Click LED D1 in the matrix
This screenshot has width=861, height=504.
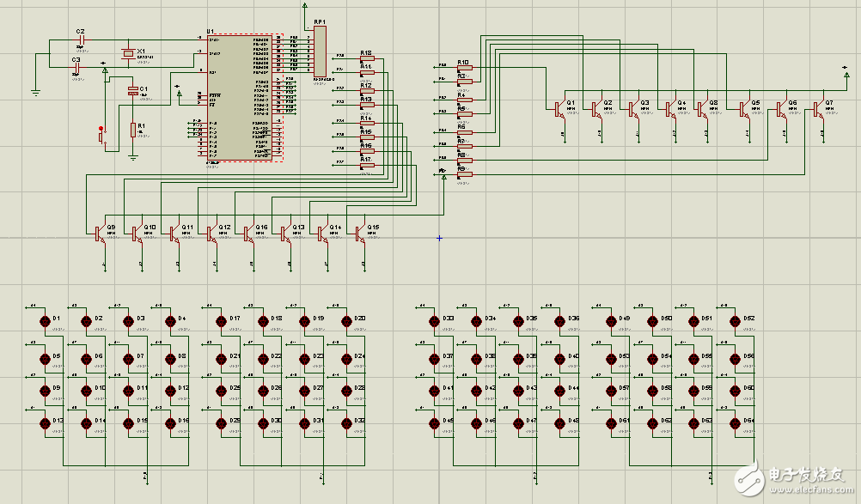click(45, 320)
